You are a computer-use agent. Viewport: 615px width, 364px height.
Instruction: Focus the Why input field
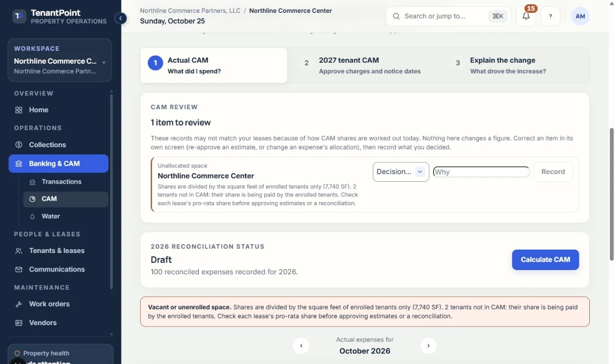(481, 172)
